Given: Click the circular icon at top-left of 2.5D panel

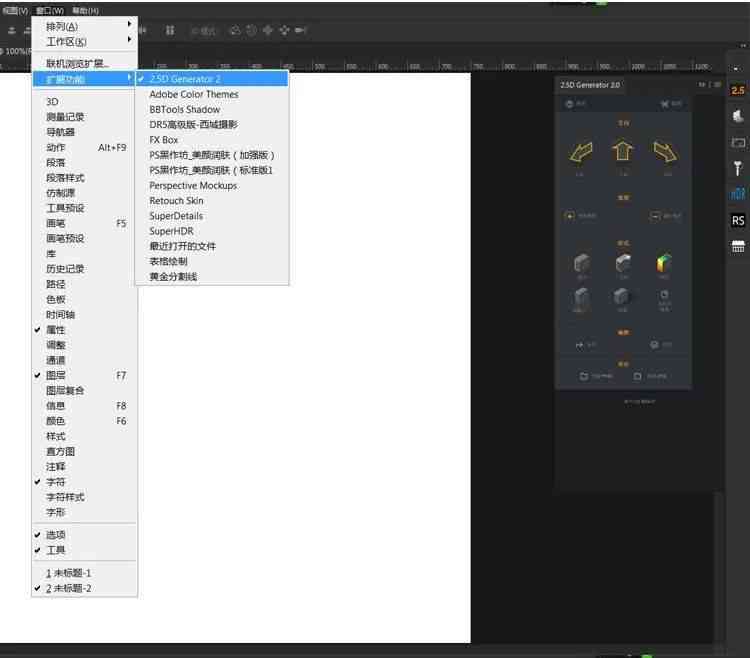Looking at the screenshot, I should point(569,104).
